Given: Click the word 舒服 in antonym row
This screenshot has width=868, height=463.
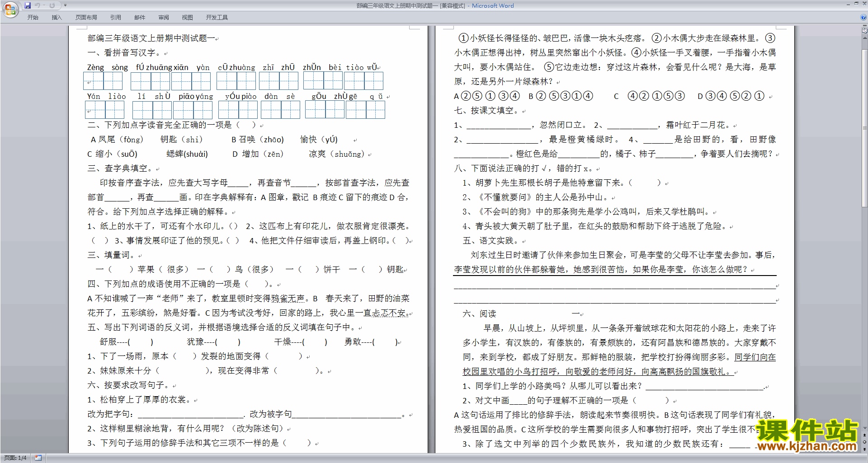Looking at the screenshot, I should [x=108, y=342].
